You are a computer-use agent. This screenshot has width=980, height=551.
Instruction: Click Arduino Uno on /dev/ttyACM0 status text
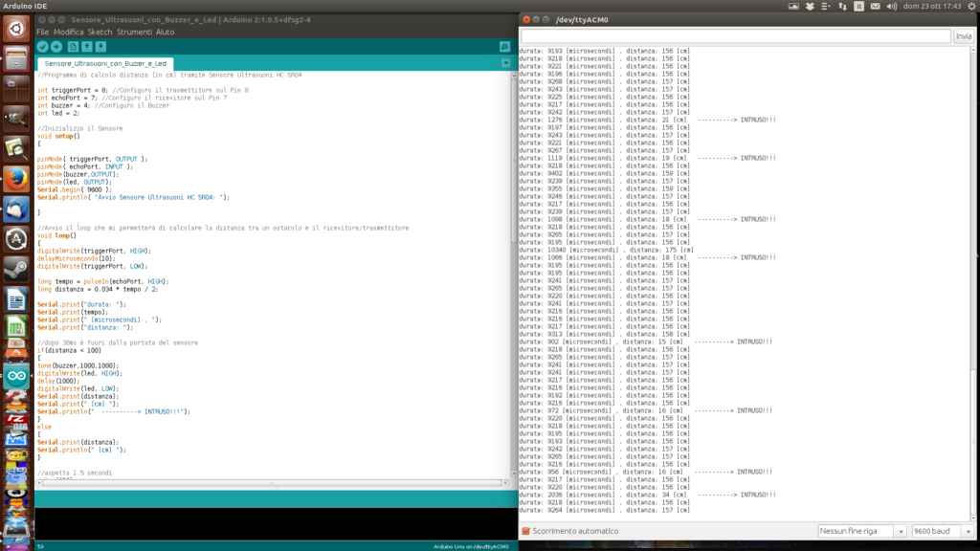(471, 546)
